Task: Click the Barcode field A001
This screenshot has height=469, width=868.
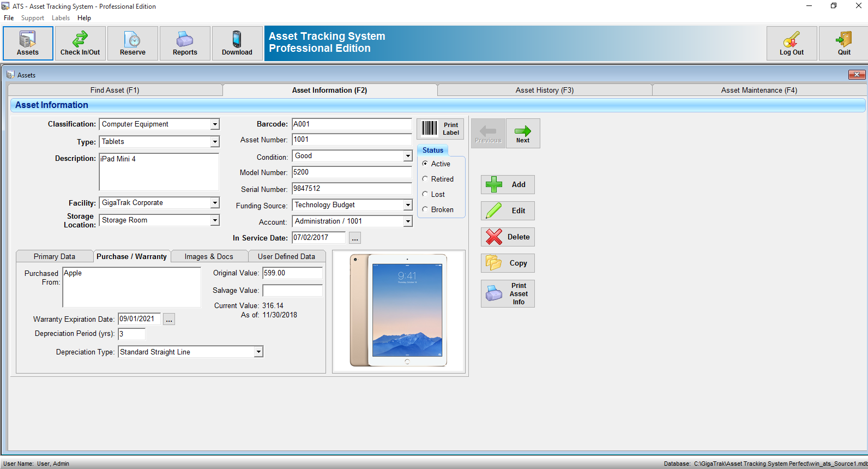Action: click(x=352, y=124)
